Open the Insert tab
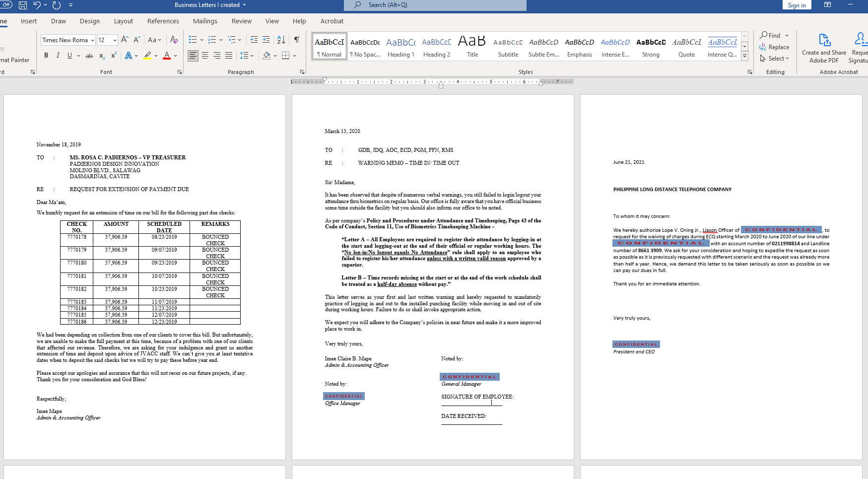 (29, 21)
